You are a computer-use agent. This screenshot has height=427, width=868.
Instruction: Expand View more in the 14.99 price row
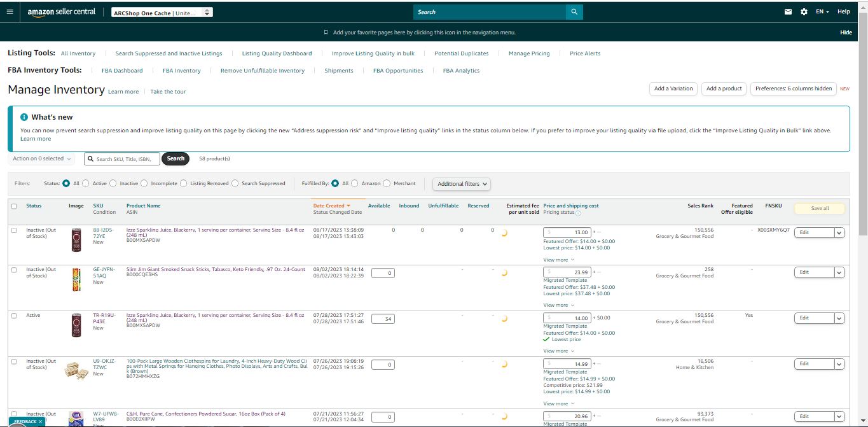pos(558,403)
